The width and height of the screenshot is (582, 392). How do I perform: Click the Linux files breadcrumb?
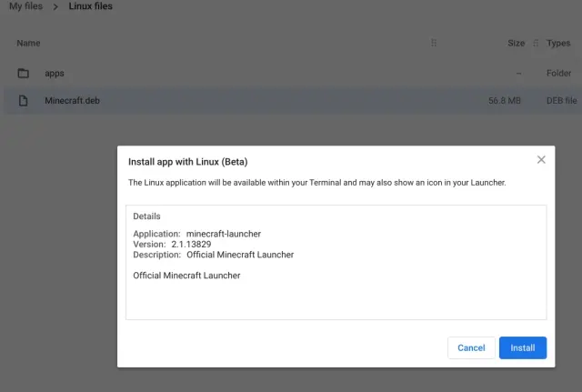coord(91,7)
